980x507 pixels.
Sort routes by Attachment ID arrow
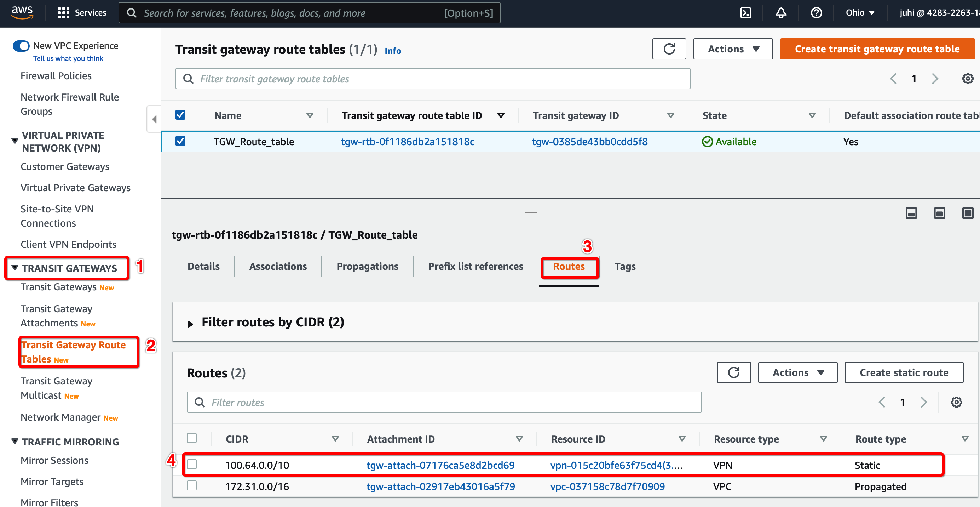point(519,439)
